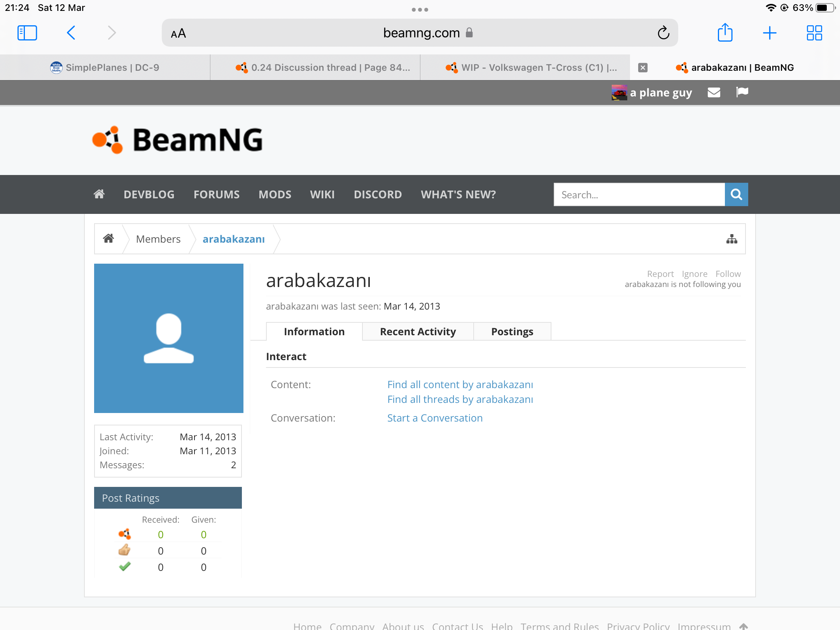Switch to WIP Volkswagen T-Cross tab

pyautogui.click(x=525, y=68)
